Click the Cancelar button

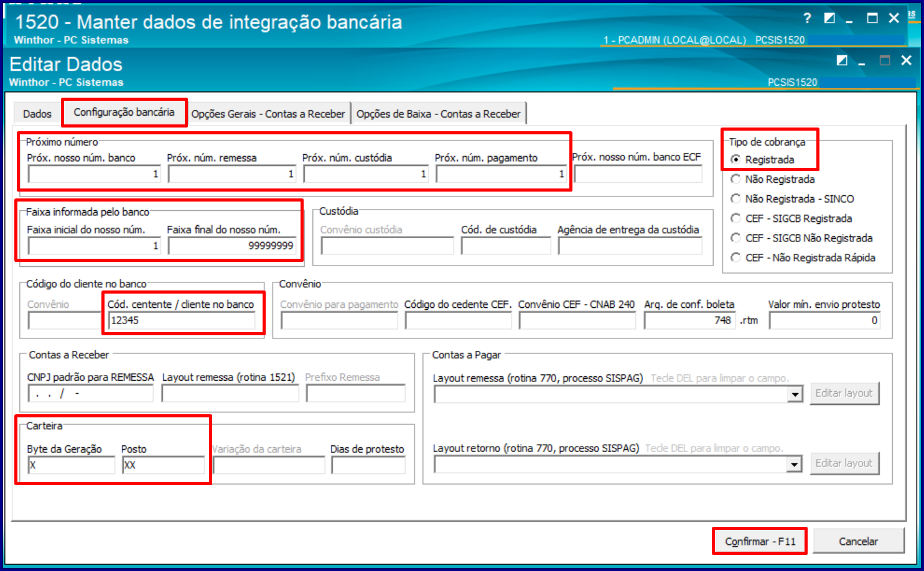[858, 541]
